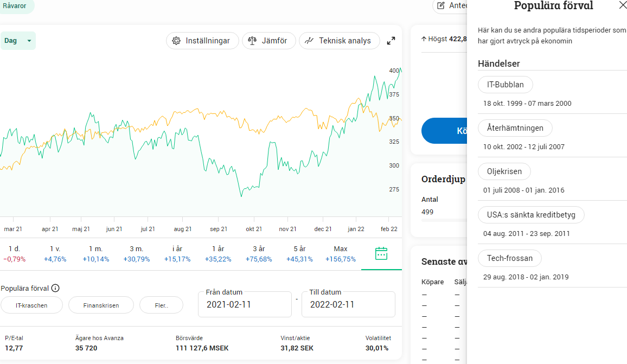Image resolution: width=627 pixels, height=364 pixels.
Task: Select the Finanskrisen preset chip
Action: point(101,305)
